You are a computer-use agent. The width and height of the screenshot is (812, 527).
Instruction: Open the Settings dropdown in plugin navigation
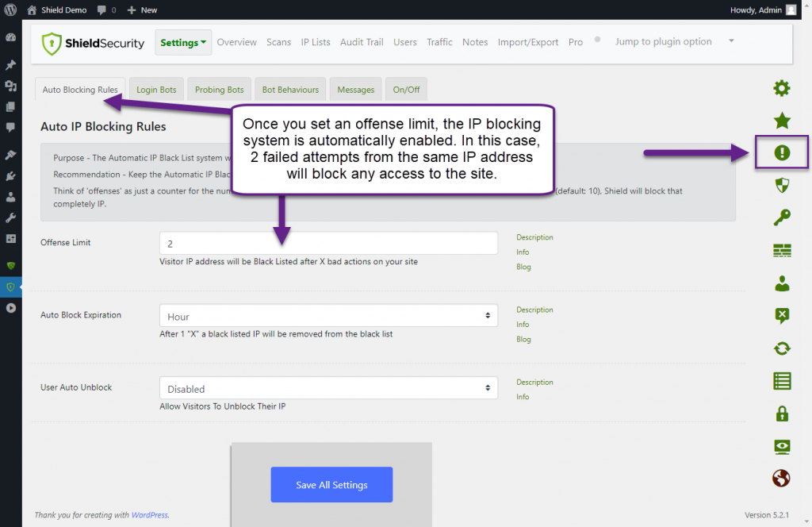(x=183, y=43)
